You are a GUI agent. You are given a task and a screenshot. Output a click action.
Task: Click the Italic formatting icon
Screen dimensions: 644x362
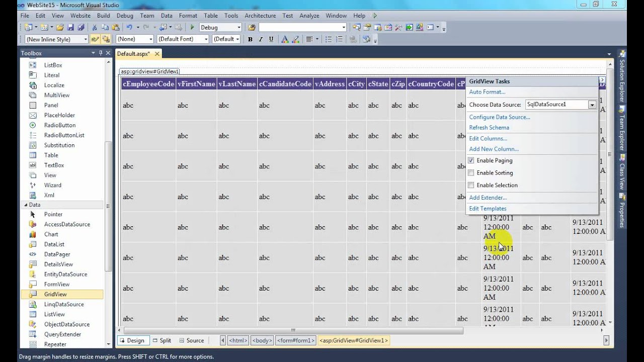261,39
